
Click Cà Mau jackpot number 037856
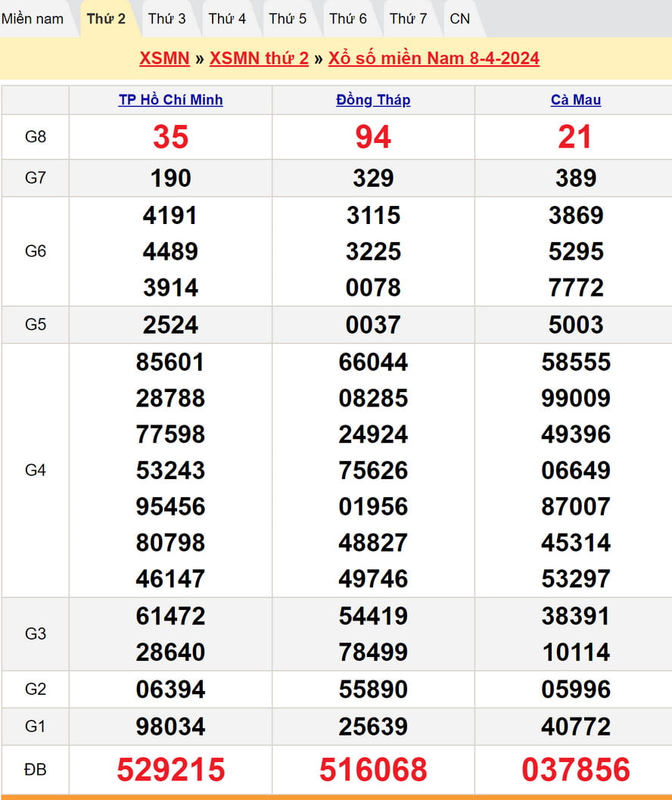pos(576,770)
